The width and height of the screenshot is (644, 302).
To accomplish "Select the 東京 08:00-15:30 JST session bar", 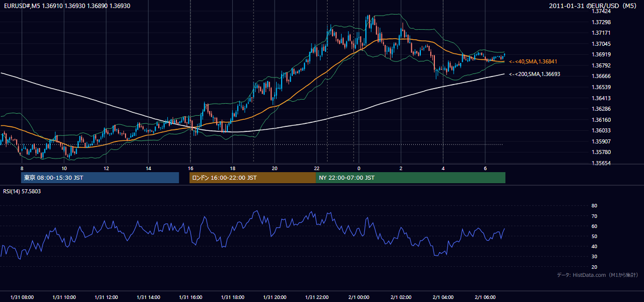I will [100, 178].
